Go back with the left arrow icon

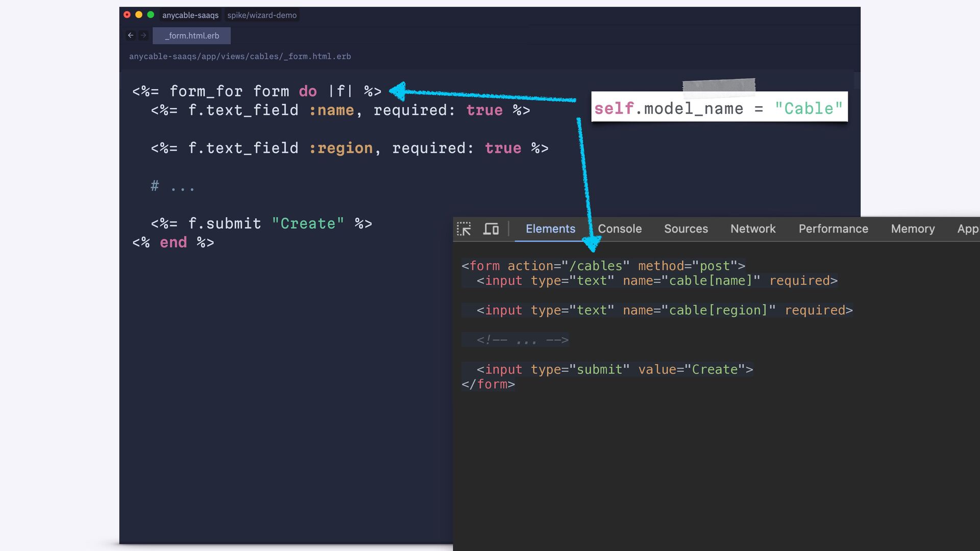[131, 36]
